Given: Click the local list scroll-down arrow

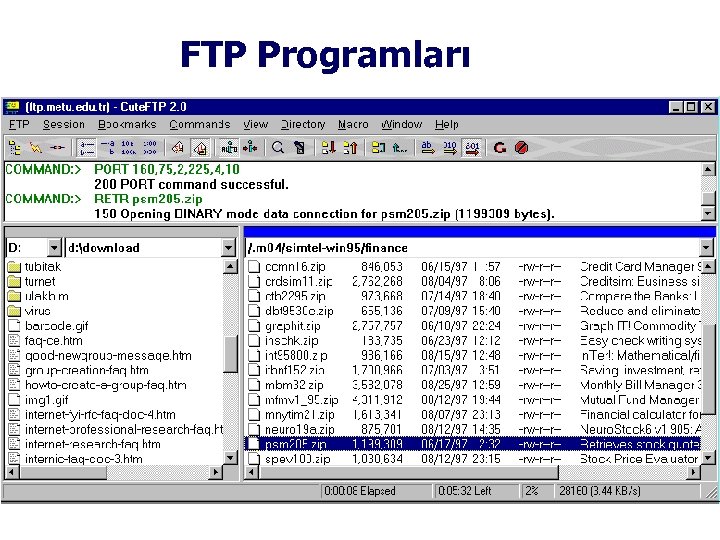Looking at the screenshot, I should pyautogui.click(x=230, y=458).
